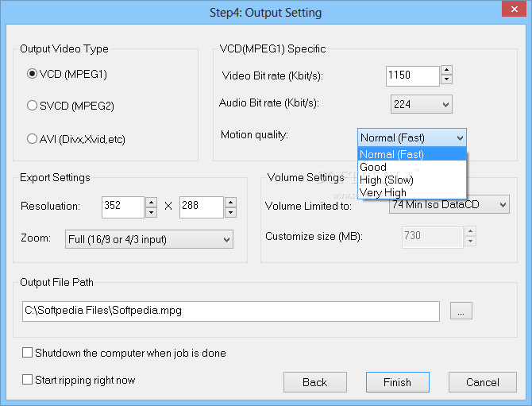Screen dimensions: 532x406
Task: Click the output file path field
Action: coord(231,311)
